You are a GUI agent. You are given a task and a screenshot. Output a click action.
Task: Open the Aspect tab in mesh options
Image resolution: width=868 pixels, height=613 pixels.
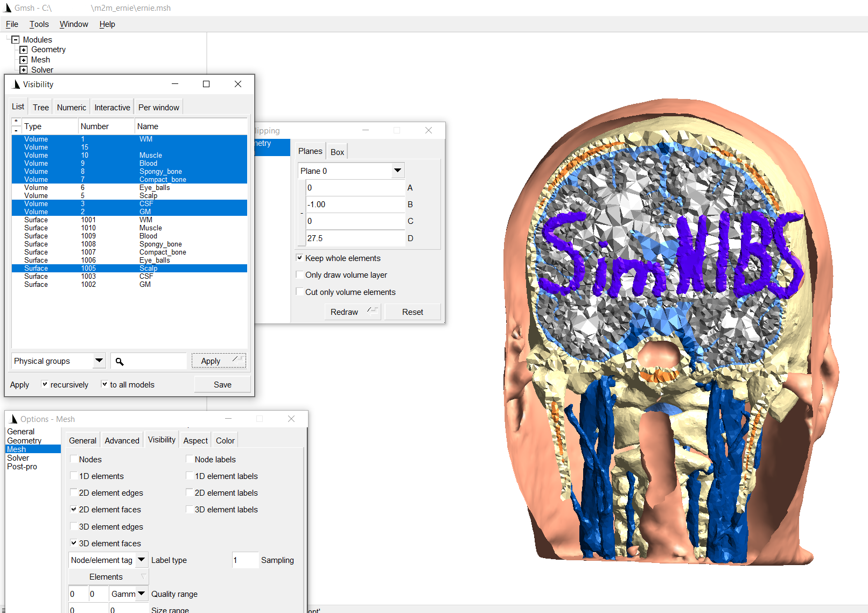[195, 440]
